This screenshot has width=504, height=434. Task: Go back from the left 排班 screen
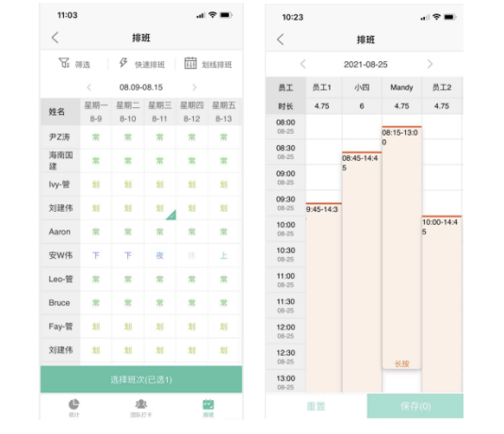coord(56,38)
